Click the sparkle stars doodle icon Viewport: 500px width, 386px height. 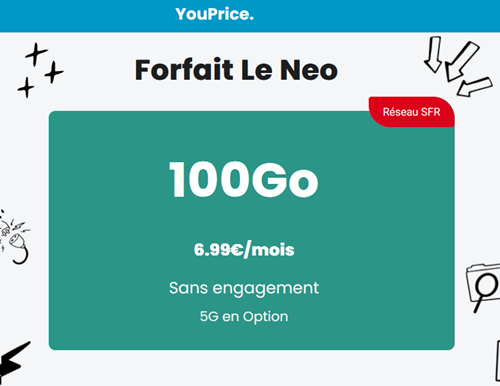coord(40,70)
